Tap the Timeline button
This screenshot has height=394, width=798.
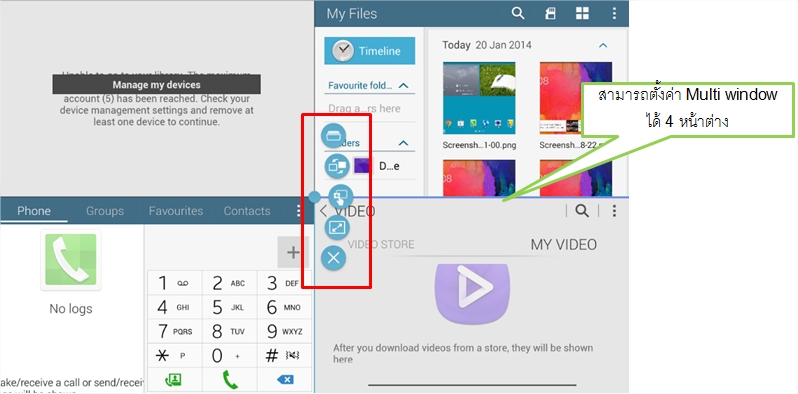point(369,51)
